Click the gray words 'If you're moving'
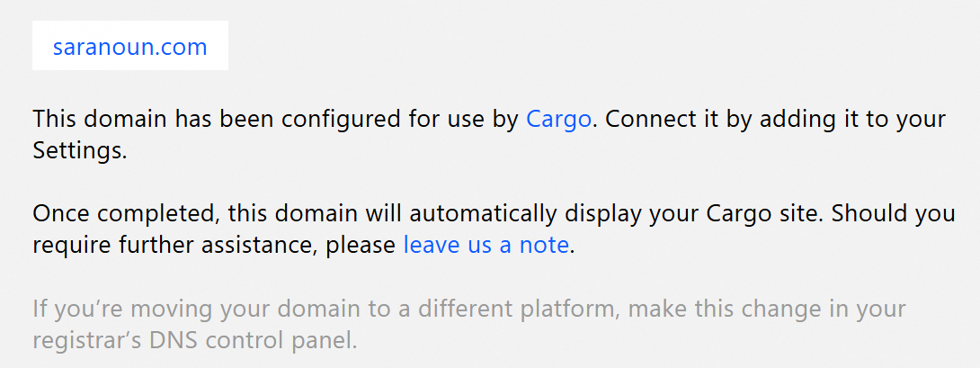The width and height of the screenshot is (980, 368). coord(110,310)
